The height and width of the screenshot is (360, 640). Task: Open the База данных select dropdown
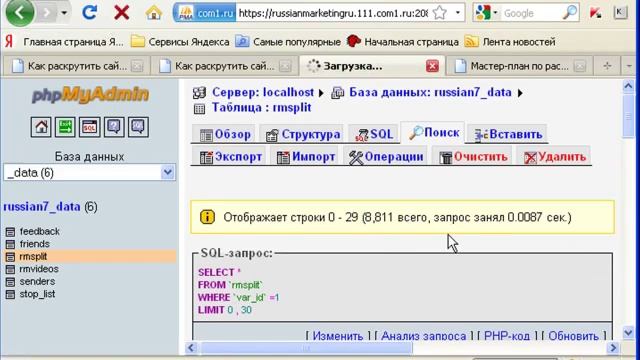click(x=89, y=173)
